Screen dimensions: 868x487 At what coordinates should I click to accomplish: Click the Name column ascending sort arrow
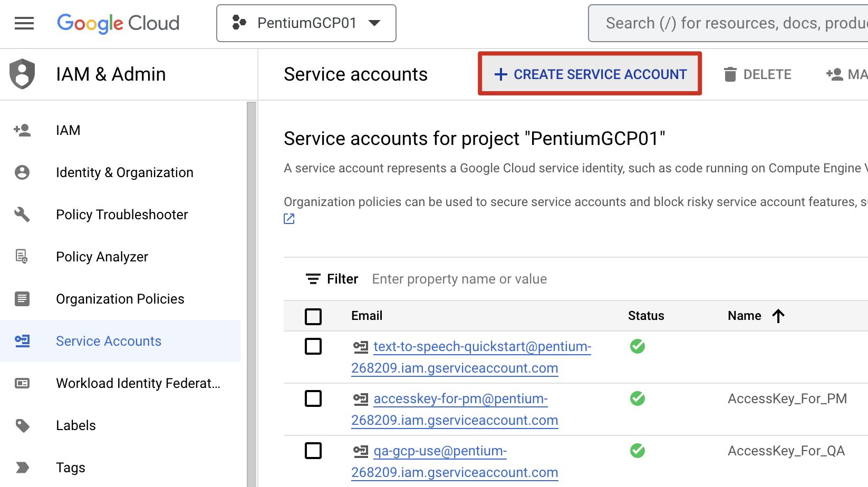tap(778, 316)
